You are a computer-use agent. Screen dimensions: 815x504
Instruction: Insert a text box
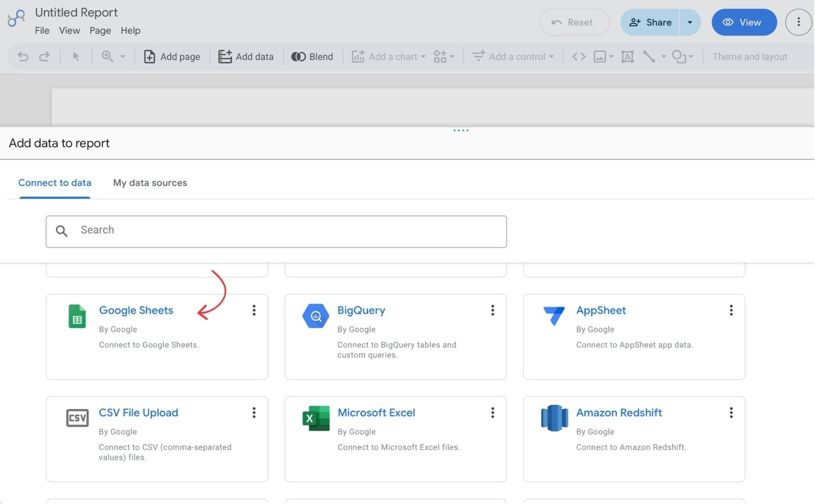628,57
